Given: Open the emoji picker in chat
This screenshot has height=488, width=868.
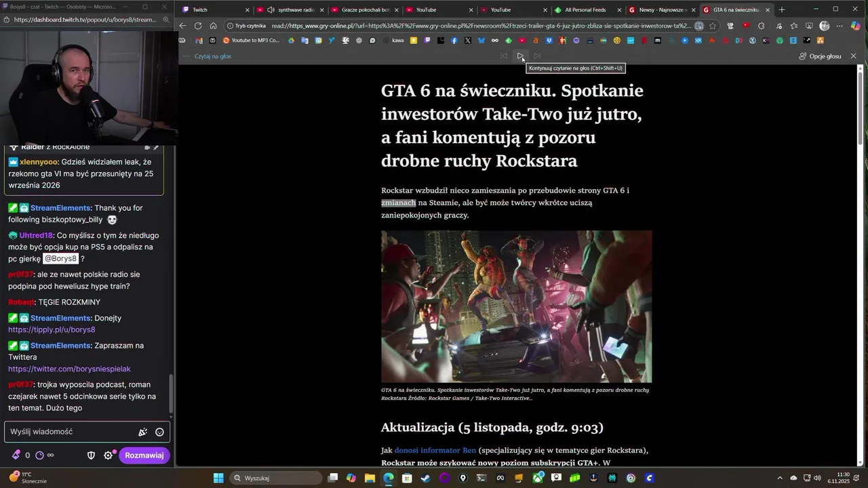Looking at the screenshot, I should 159,432.
